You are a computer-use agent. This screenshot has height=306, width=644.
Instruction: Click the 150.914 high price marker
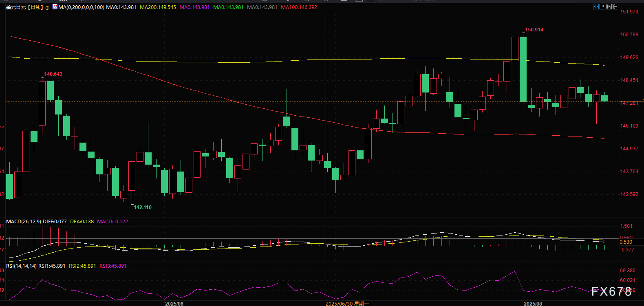pos(534,30)
